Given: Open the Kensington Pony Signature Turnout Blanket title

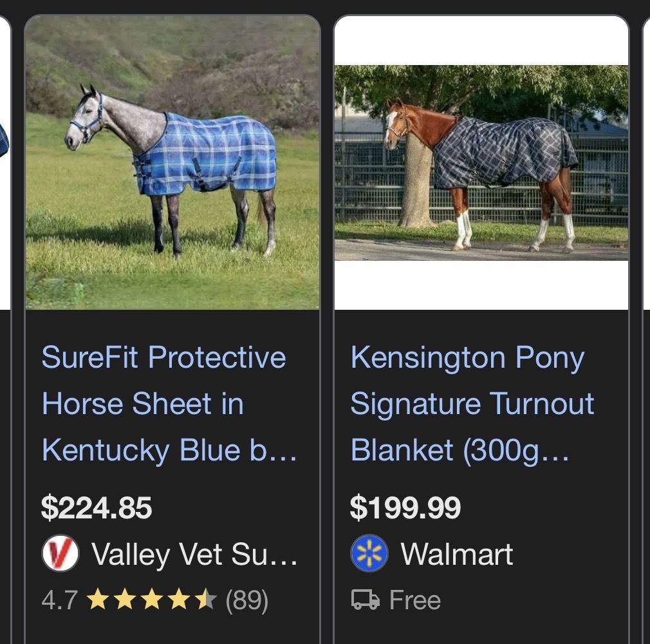Looking at the screenshot, I should point(472,404).
